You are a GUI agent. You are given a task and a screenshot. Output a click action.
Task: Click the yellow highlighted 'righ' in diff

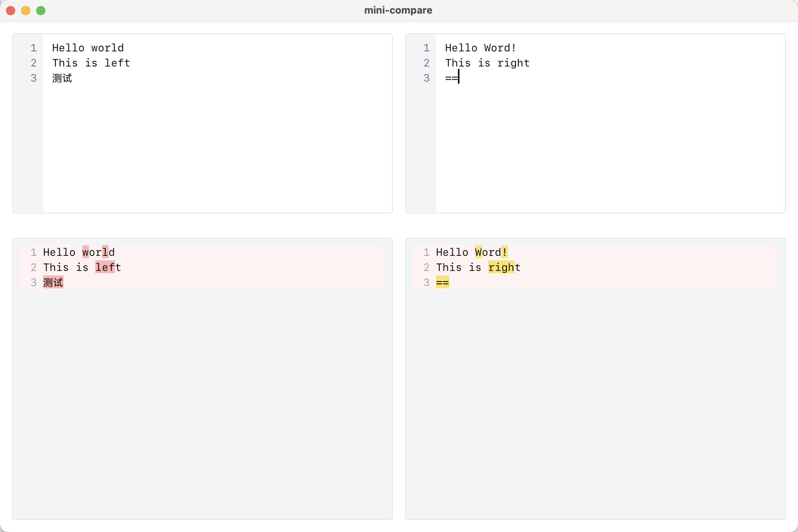501,268
